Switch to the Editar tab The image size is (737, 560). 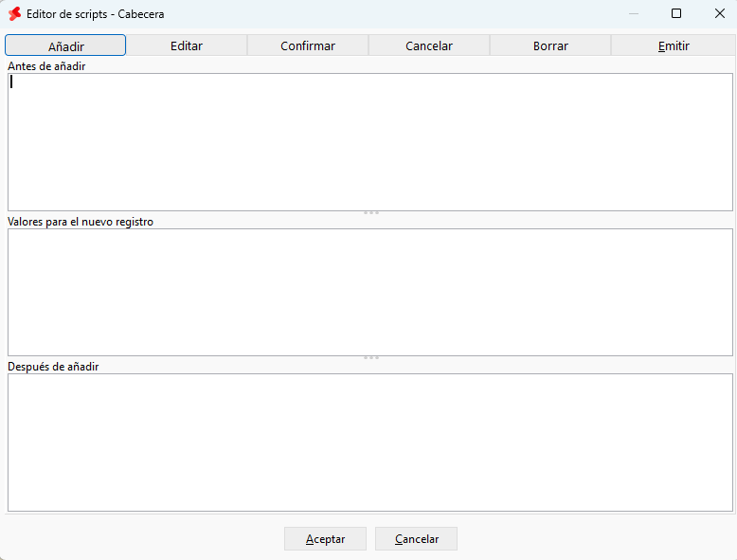[x=187, y=45]
